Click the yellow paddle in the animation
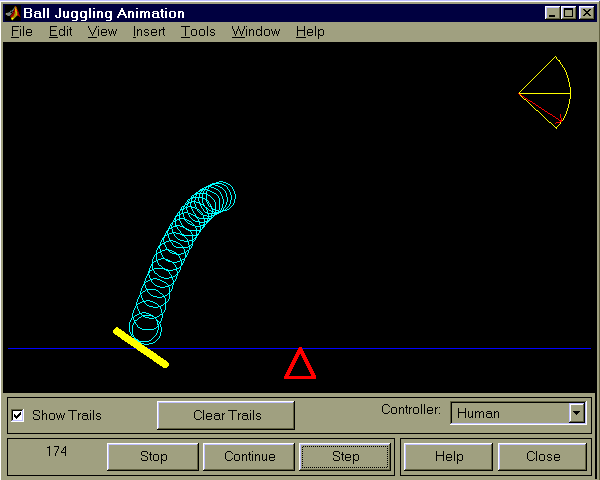 point(141,348)
